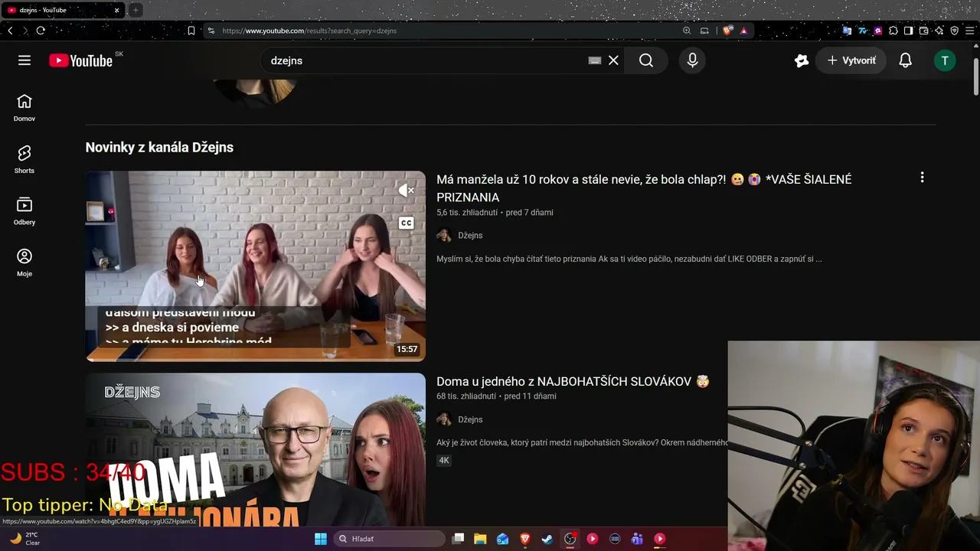Viewport: 980px width, 551px height.
Task: Open Džejns channel under second video
Action: [470, 419]
